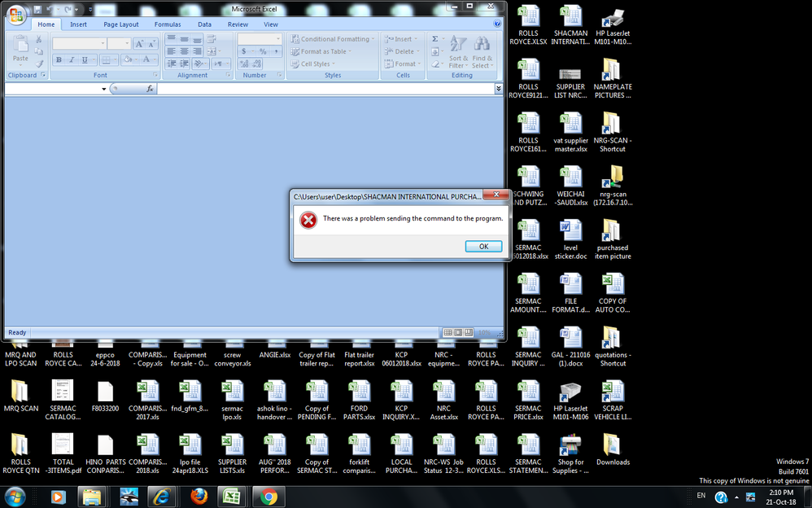Click the Cut scissors icon
812x508 pixels.
[x=38, y=39]
